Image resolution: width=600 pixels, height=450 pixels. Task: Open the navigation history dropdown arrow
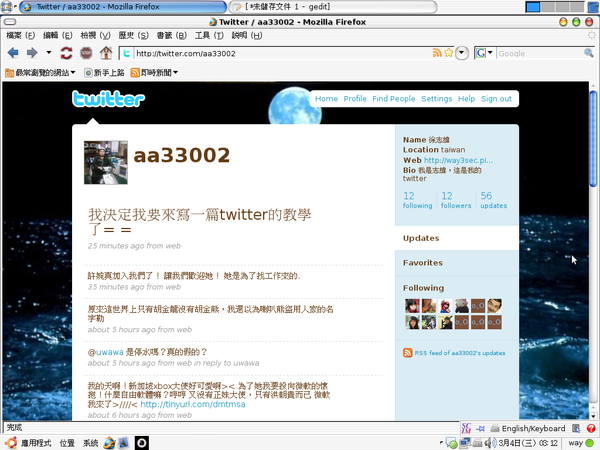(x=49, y=52)
